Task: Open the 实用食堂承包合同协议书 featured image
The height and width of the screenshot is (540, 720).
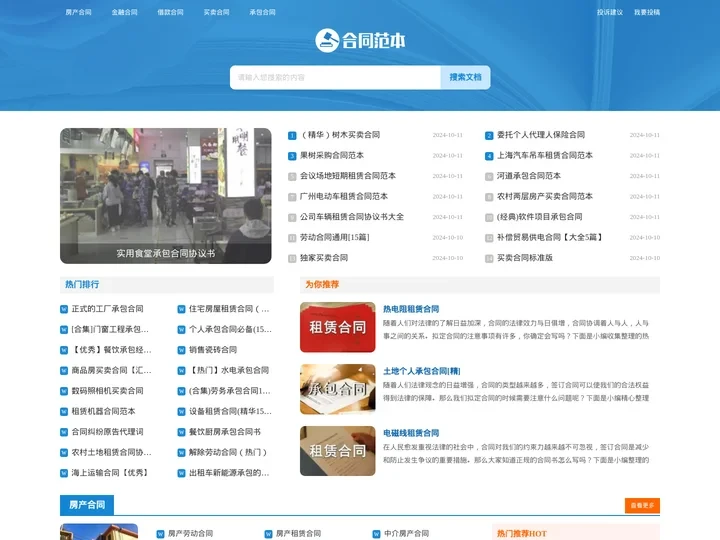Action: point(166,196)
